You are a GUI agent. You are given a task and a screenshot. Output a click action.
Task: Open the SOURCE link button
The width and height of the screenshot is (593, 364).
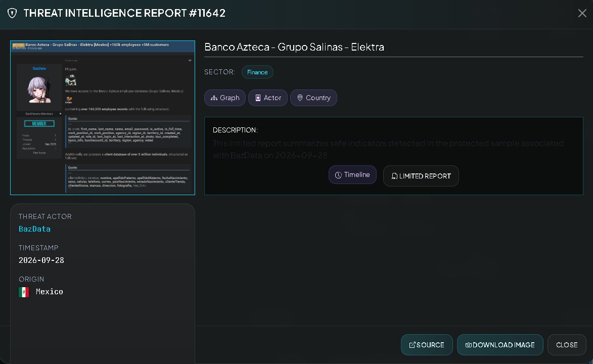tap(427, 345)
